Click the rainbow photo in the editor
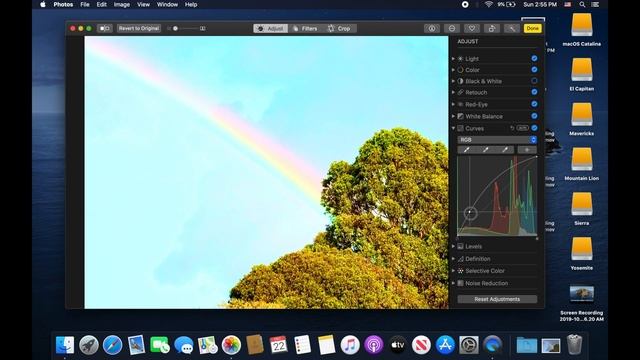 click(266, 172)
